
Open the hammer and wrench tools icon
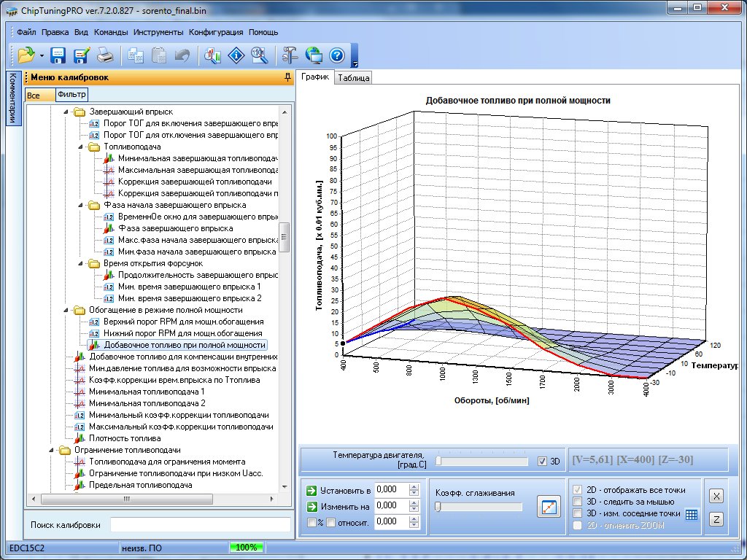pos(290,55)
